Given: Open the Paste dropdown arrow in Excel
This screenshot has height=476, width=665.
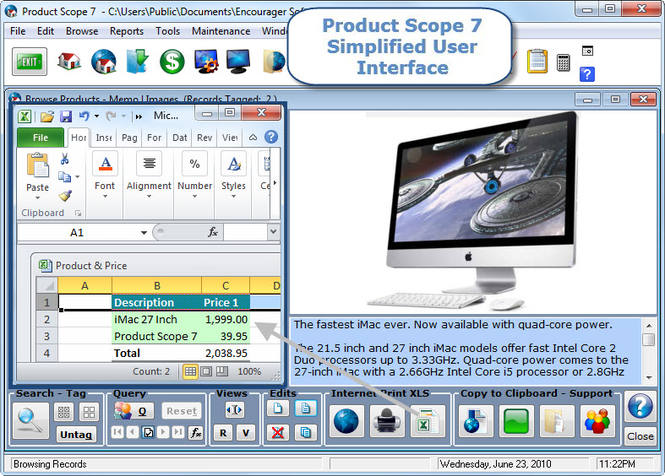Looking at the screenshot, I should point(37,198).
